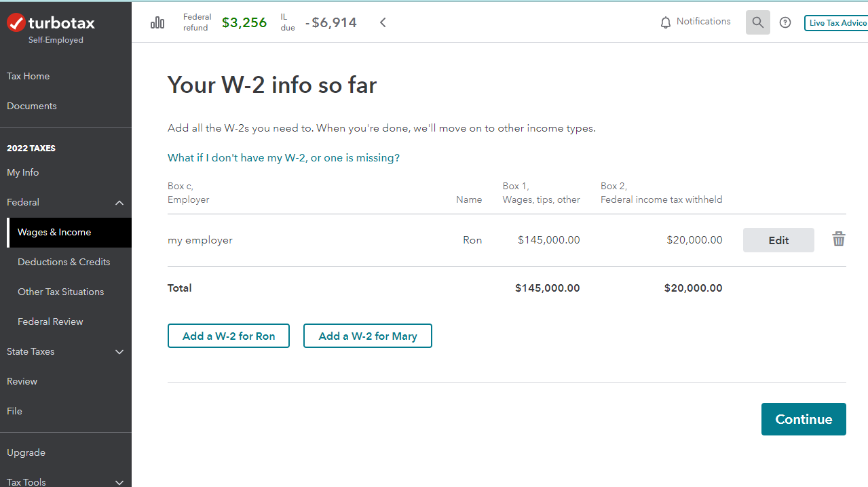The height and width of the screenshot is (487, 868).
Task: Open Other Tax Situations
Action: point(61,292)
